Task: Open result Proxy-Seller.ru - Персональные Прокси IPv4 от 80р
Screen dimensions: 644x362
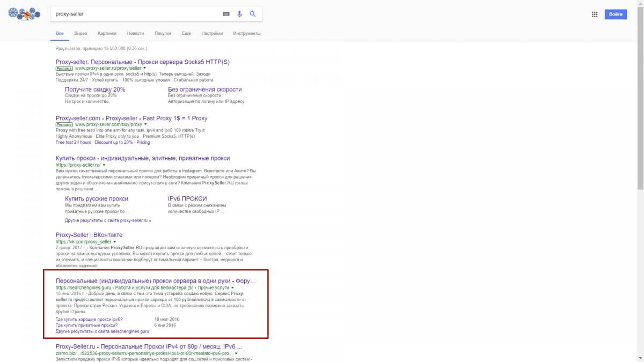Action: (149, 347)
